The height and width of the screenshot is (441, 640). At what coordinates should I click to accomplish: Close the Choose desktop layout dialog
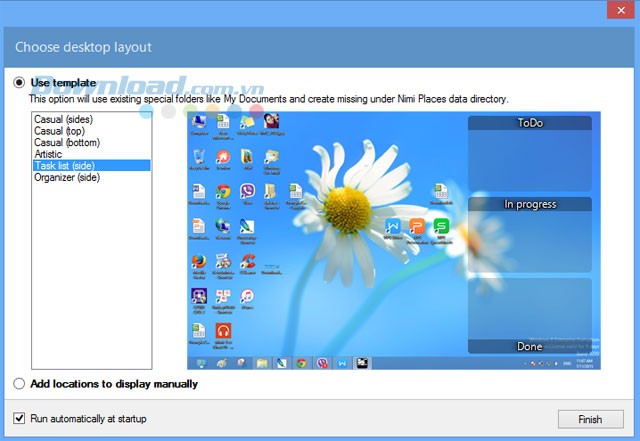click(613, 10)
